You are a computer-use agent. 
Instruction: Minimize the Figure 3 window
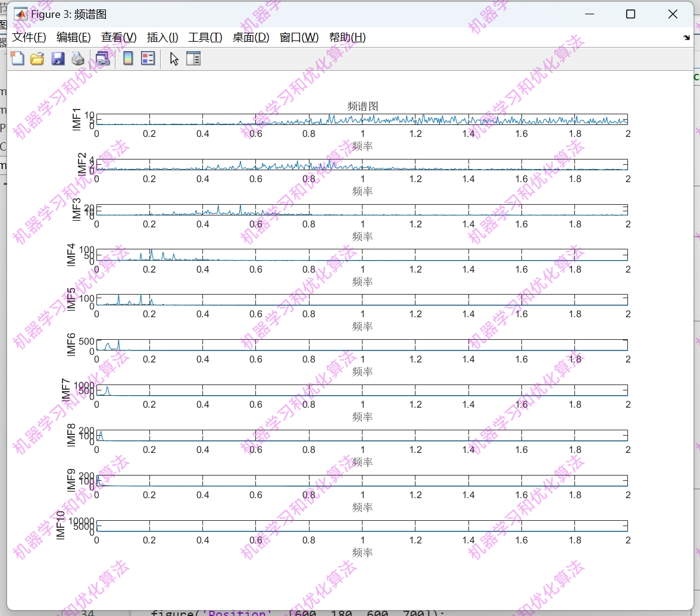tap(590, 14)
